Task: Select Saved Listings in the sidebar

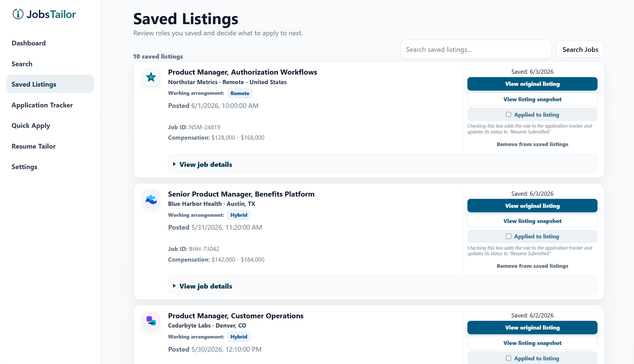Action: pyautogui.click(x=50, y=84)
